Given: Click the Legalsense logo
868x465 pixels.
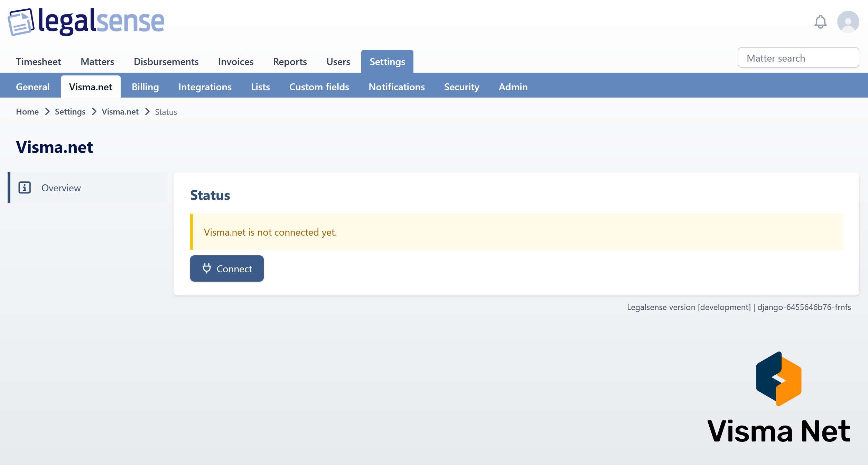Looking at the screenshot, I should pyautogui.click(x=86, y=22).
